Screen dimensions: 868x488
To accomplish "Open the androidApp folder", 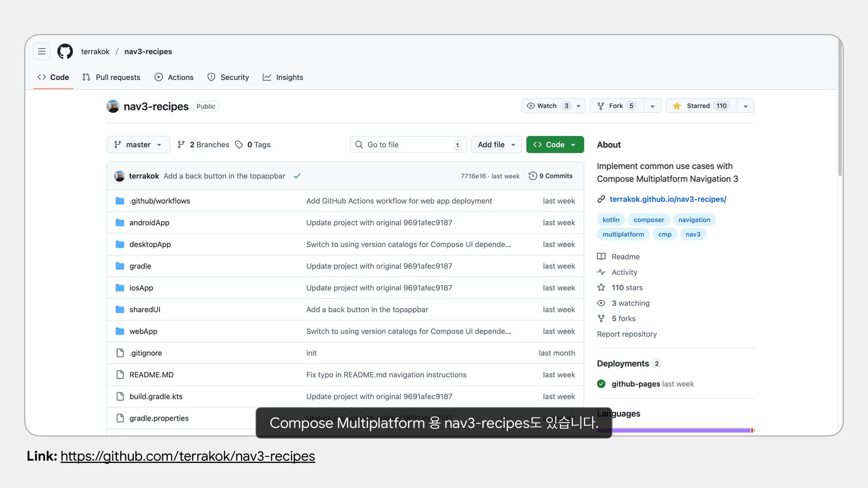I will pos(149,223).
